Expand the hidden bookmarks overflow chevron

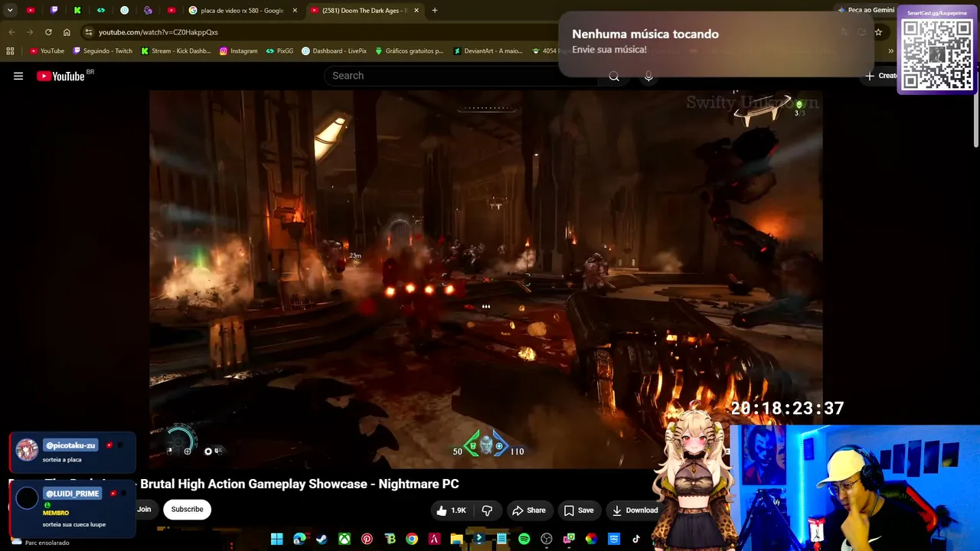pos(890,51)
